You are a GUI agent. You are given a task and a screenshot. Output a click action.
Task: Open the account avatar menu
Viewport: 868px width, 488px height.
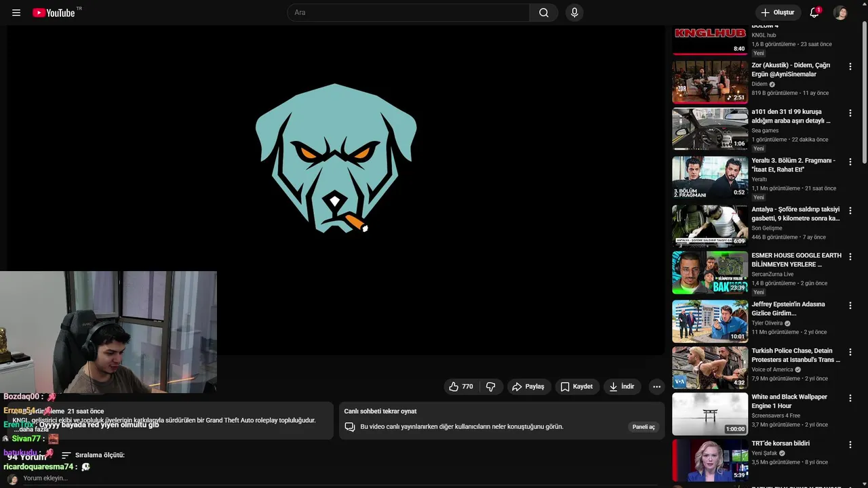point(840,13)
